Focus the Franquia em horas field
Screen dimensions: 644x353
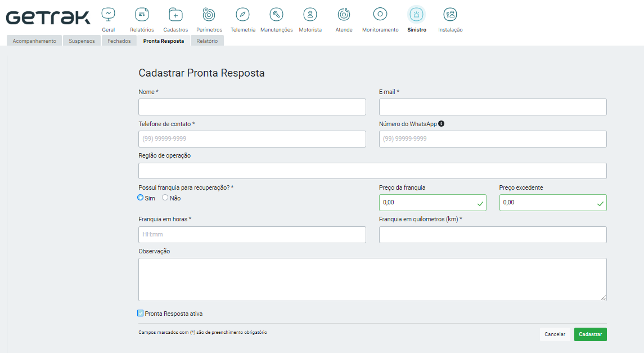coord(252,235)
